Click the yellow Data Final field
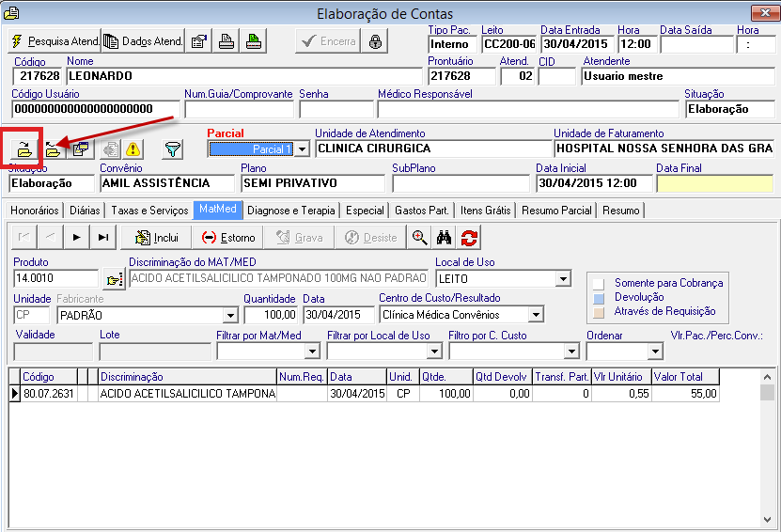 point(715,183)
